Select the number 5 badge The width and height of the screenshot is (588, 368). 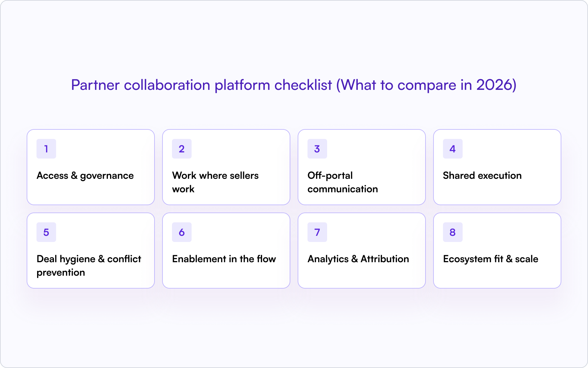click(46, 232)
